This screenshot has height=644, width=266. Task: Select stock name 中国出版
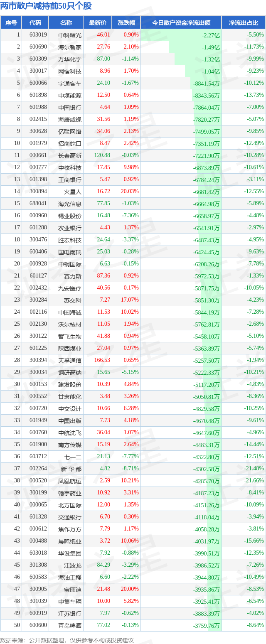coord(70,420)
